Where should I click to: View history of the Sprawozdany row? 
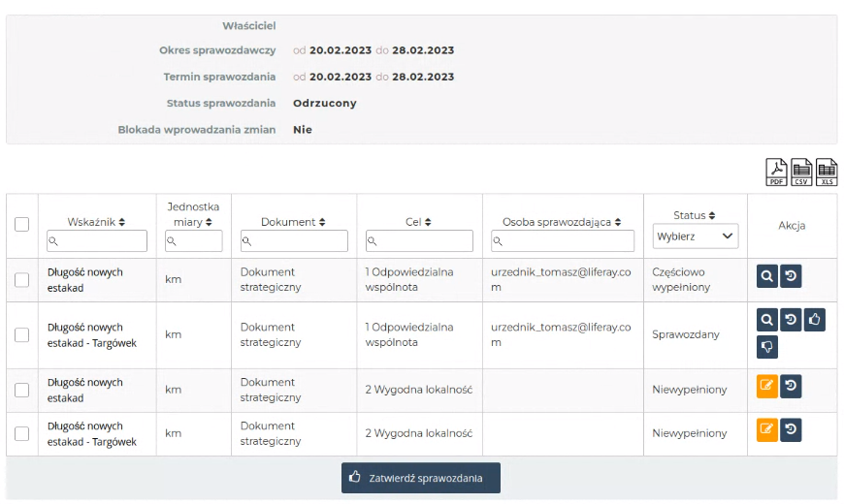coord(791,318)
